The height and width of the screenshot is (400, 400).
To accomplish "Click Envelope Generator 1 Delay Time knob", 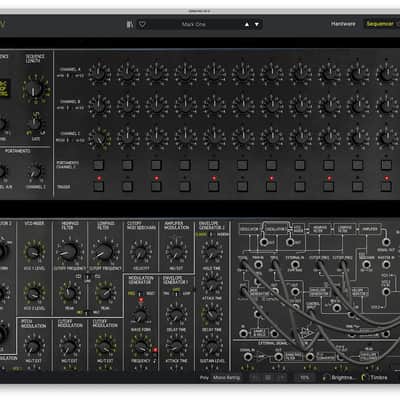I will 176,313.
